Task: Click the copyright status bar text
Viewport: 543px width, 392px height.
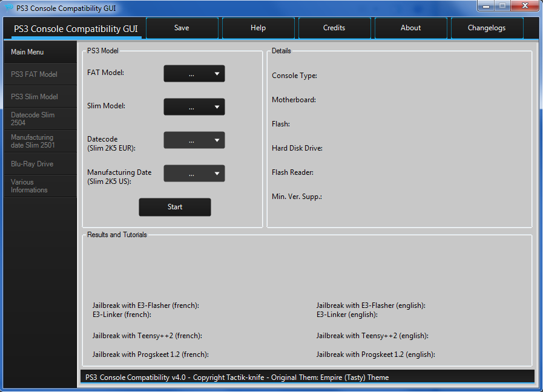Action: click(x=237, y=377)
